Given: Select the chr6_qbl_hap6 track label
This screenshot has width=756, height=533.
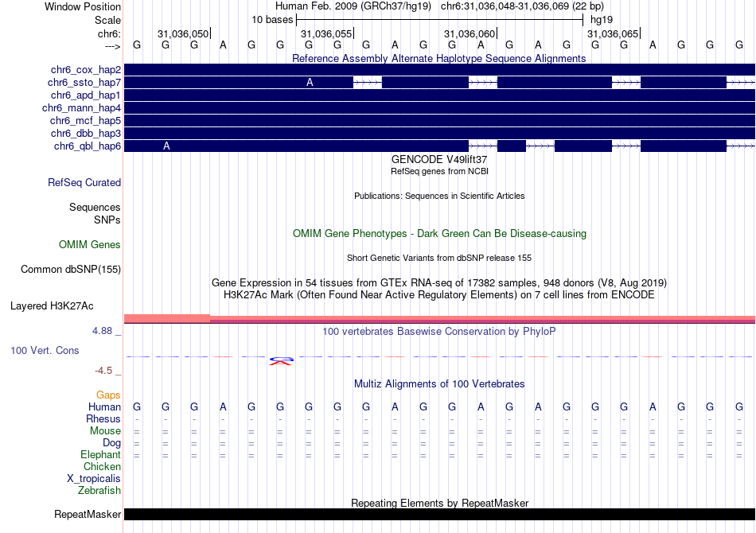Looking at the screenshot, I should pyautogui.click(x=88, y=146).
